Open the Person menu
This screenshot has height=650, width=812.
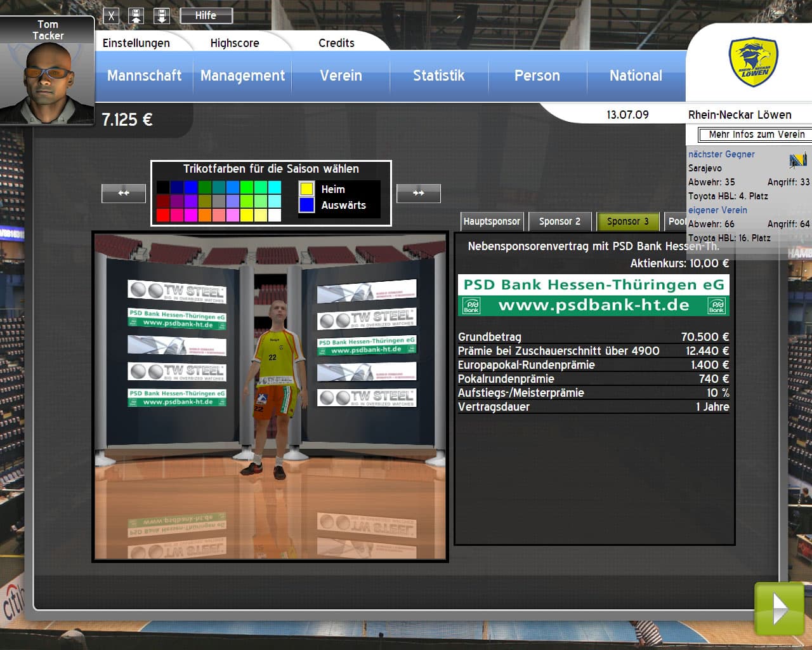coord(537,76)
